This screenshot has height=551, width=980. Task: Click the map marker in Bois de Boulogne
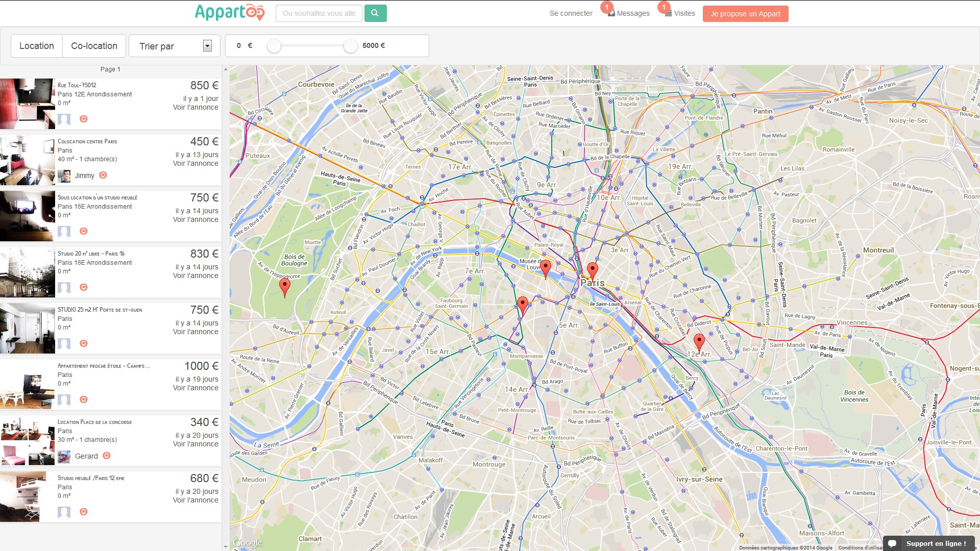click(285, 288)
